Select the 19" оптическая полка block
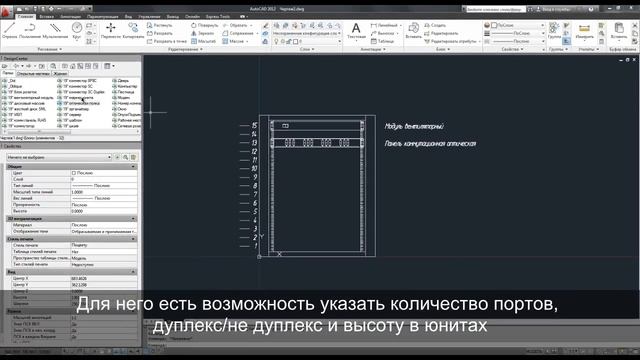Screen dimensions: 640x360 (79, 103)
